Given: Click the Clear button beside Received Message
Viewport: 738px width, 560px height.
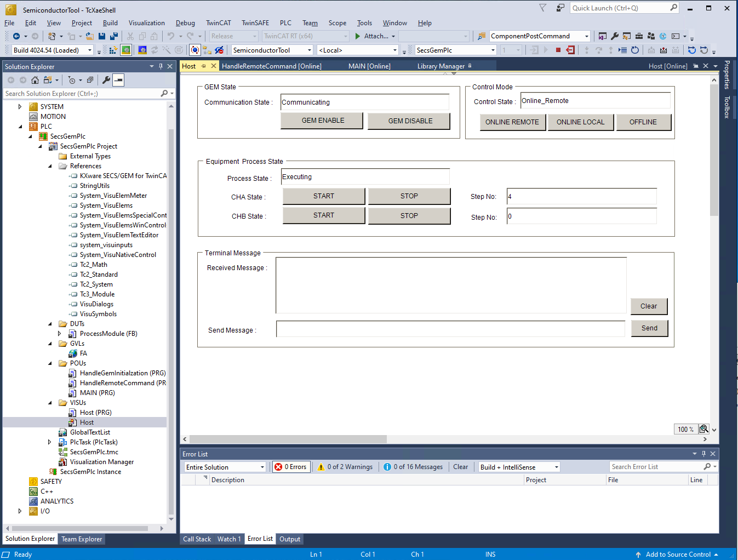Looking at the screenshot, I should [x=649, y=306].
